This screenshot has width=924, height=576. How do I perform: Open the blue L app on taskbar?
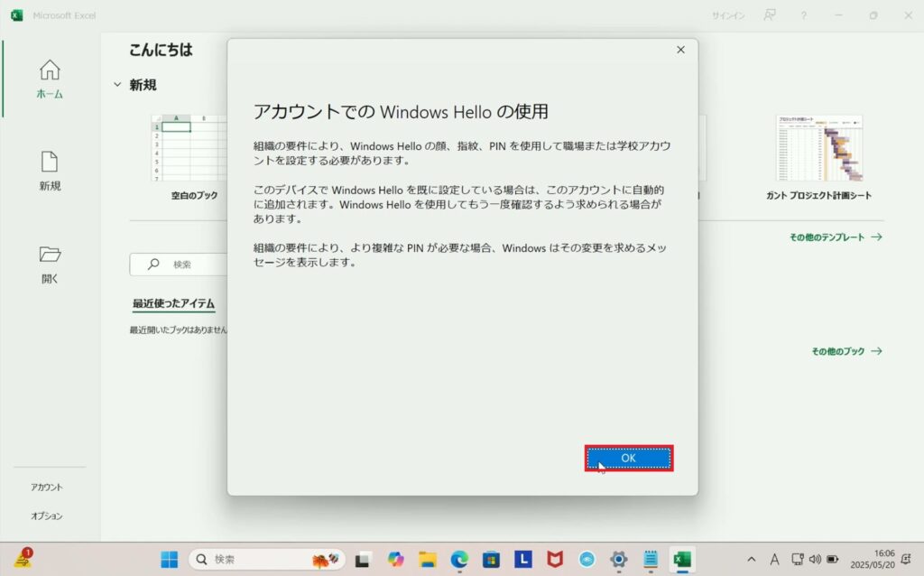pyautogui.click(x=522, y=559)
